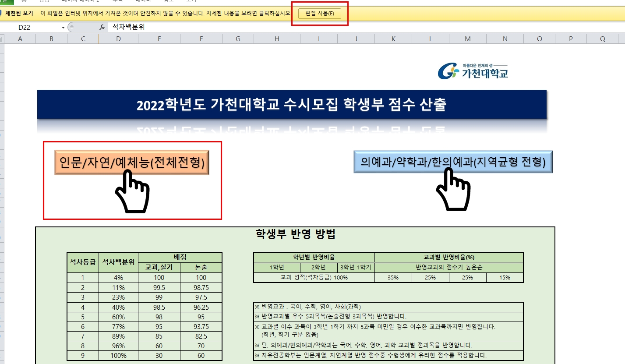
Task: Click the 23% percentile cell
Action: [118, 297]
